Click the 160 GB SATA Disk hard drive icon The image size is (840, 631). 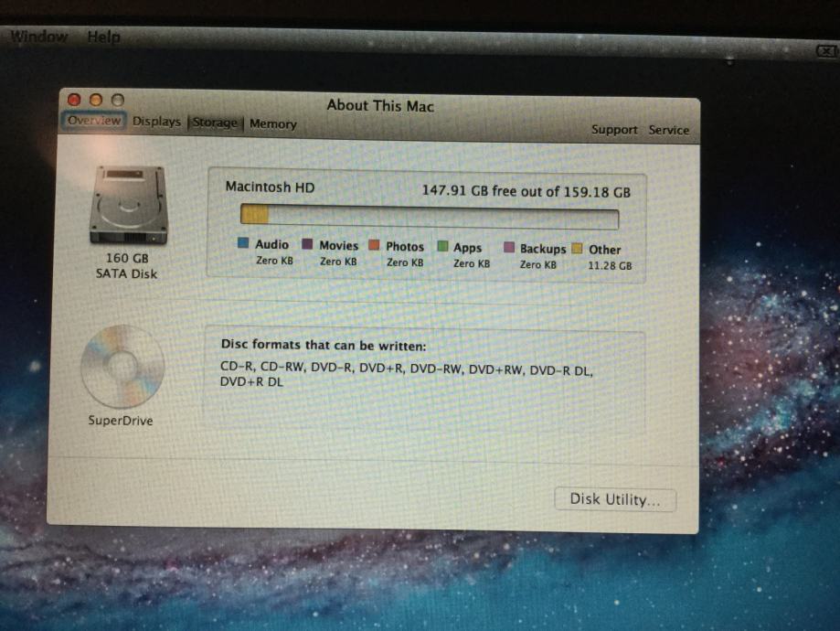[x=129, y=205]
